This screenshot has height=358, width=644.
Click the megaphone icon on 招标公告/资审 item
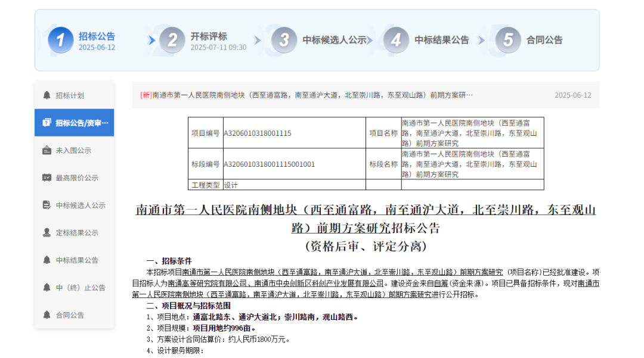[47, 123]
